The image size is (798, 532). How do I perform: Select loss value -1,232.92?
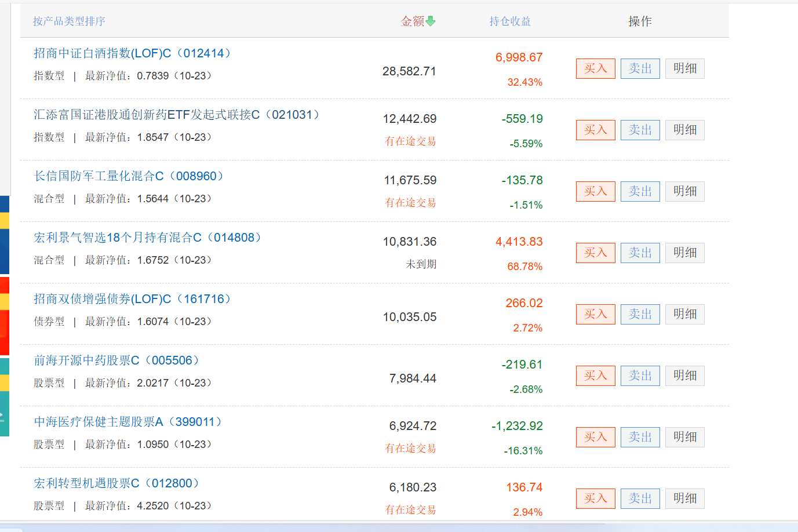point(518,426)
